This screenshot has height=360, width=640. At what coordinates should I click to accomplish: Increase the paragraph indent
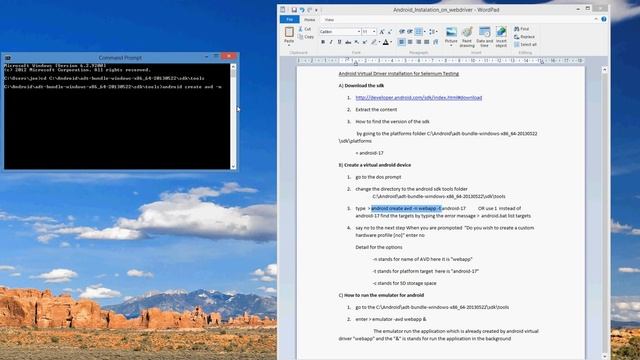[410, 31]
